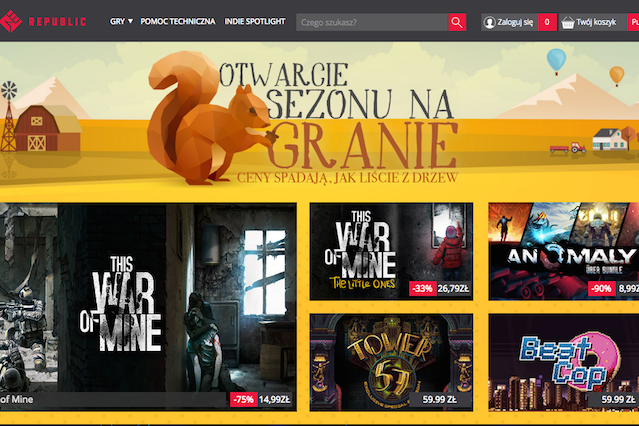Image resolution: width=639 pixels, height=426 pixels.
Task: Click the Tower 57 59.99 ZŁ price
Action: point(439,400)
